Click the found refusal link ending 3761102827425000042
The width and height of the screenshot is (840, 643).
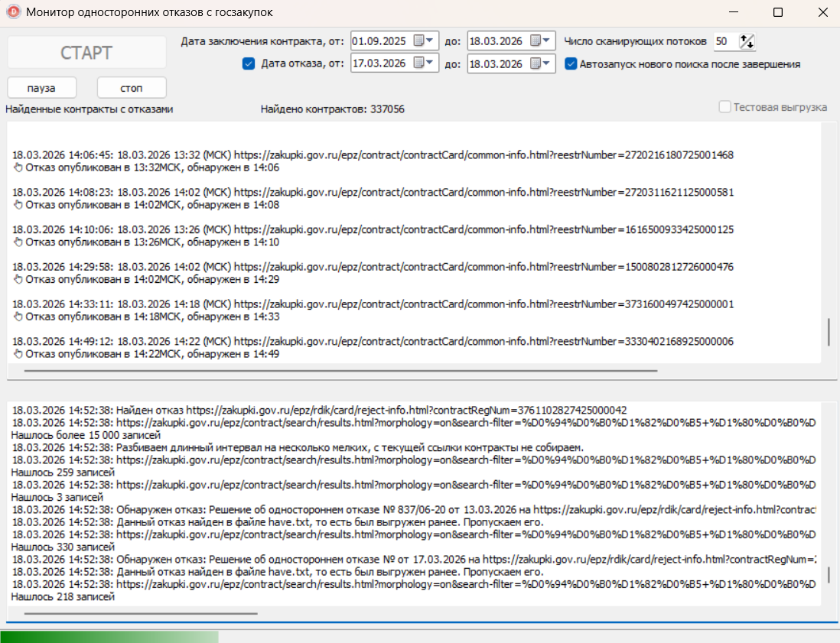pyautogui.click(x=406, y=411)
